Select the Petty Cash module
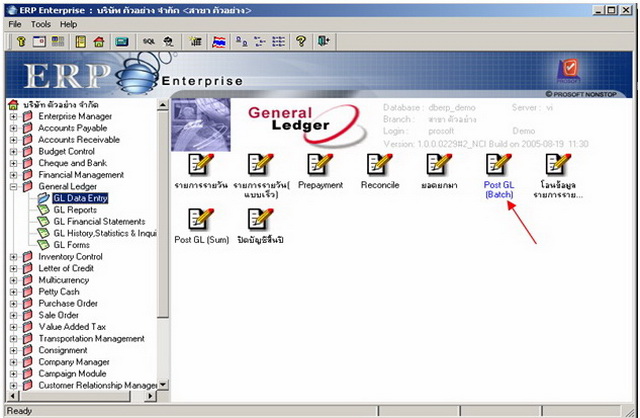Image resolution: width=640 pixels, height=418 pixels. click(59, 292)
